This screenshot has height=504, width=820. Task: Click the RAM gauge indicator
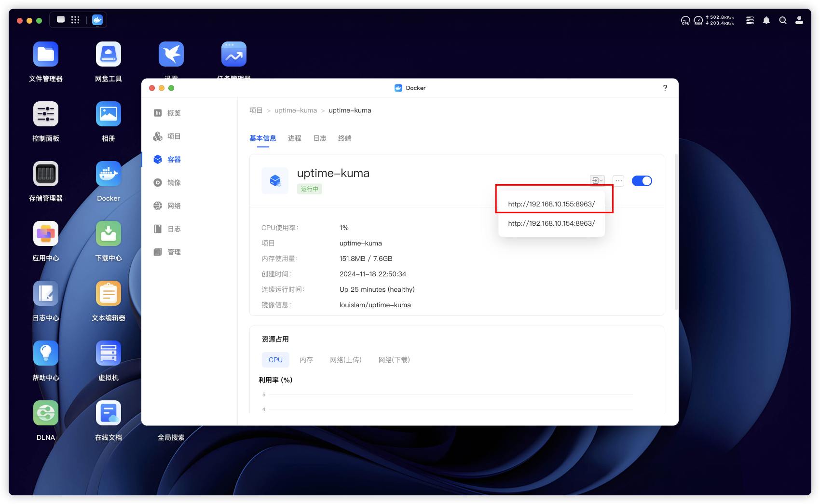698,20
